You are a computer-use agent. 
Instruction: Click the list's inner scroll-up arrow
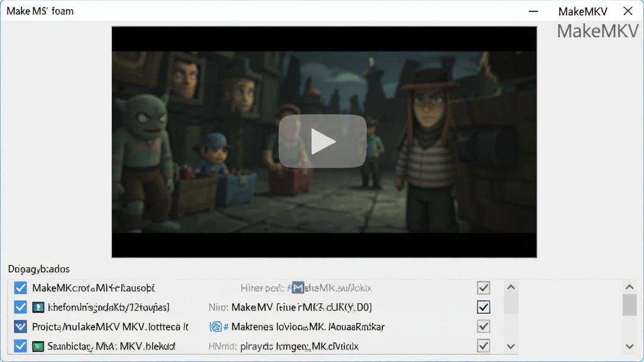pyautogui.click(x=511, y=287)
